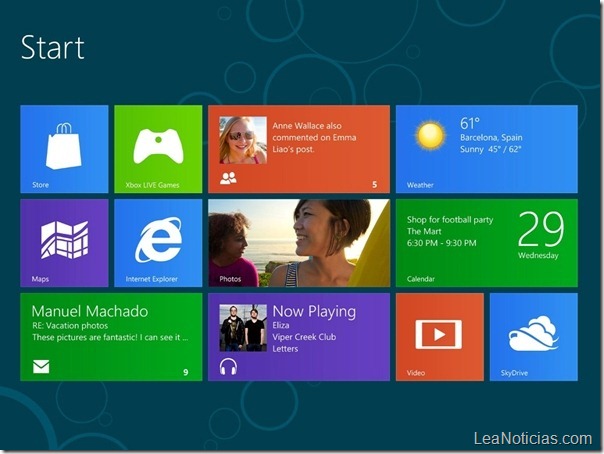This screenshot has height=454, width=604.
Task: Click the 'Internet Explorer' label
Action: click(x=152, y=279)
